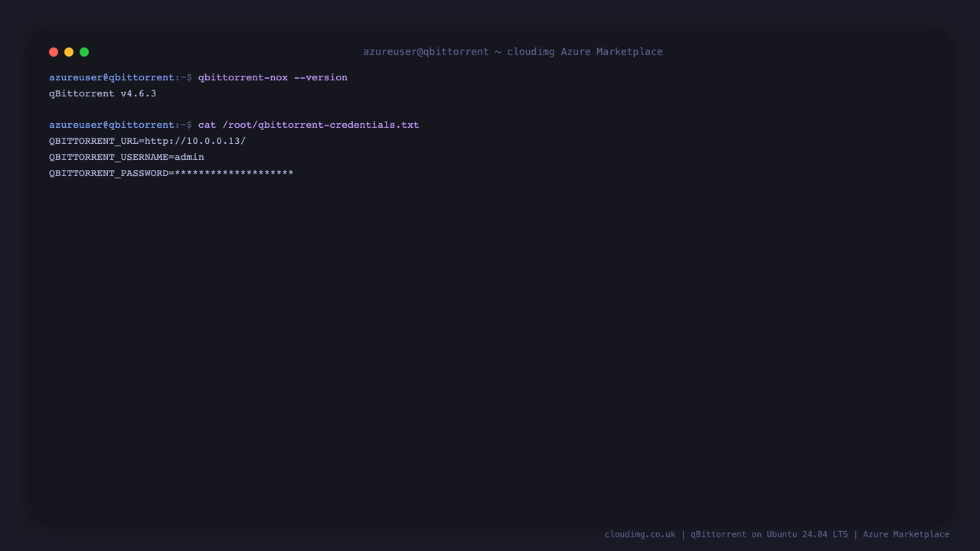980x551 pixels.
Task: Click the QBITTORRENT_USERNAME=admin line
Action: (126, 157)
